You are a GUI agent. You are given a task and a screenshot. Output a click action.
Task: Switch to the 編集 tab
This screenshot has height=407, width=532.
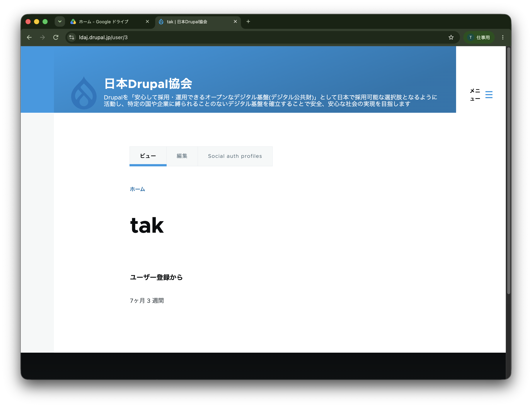(182, 156)
